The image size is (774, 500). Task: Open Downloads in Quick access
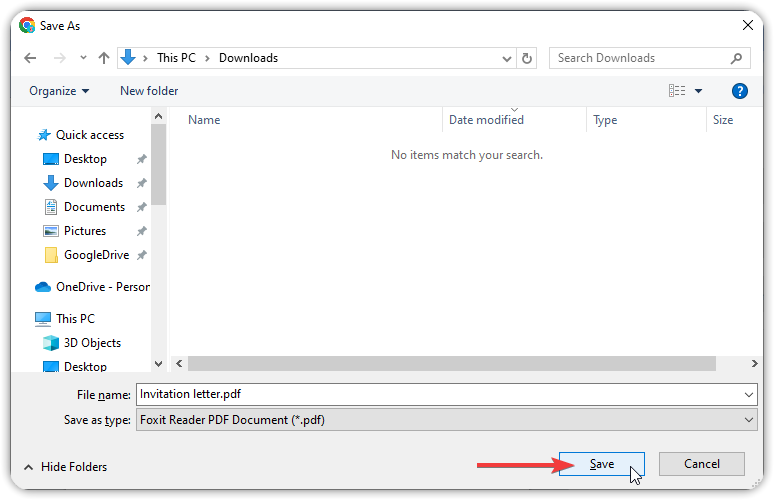coord(93,183)
